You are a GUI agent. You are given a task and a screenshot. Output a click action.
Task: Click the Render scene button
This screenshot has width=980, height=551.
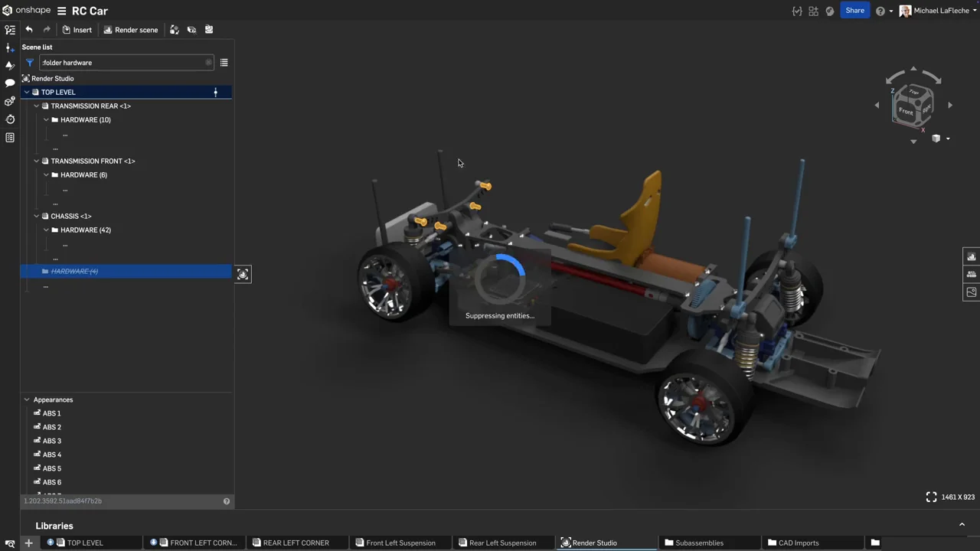(130, 30)
